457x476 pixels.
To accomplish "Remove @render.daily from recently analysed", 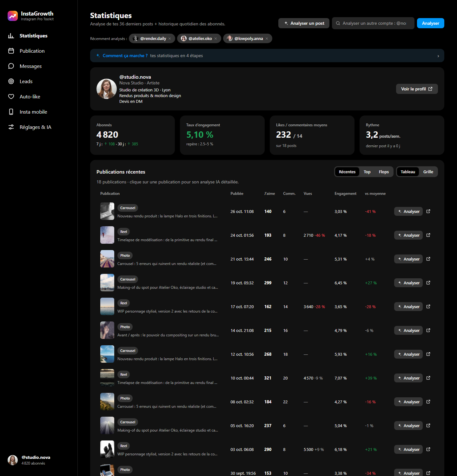I will tap(170, 39).
